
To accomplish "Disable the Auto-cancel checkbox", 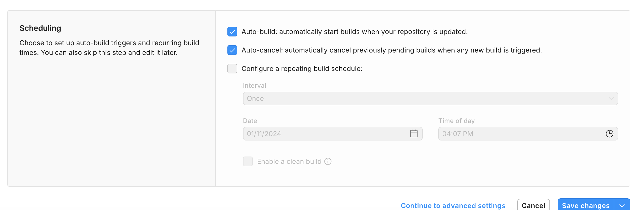I will coord(232,50).
